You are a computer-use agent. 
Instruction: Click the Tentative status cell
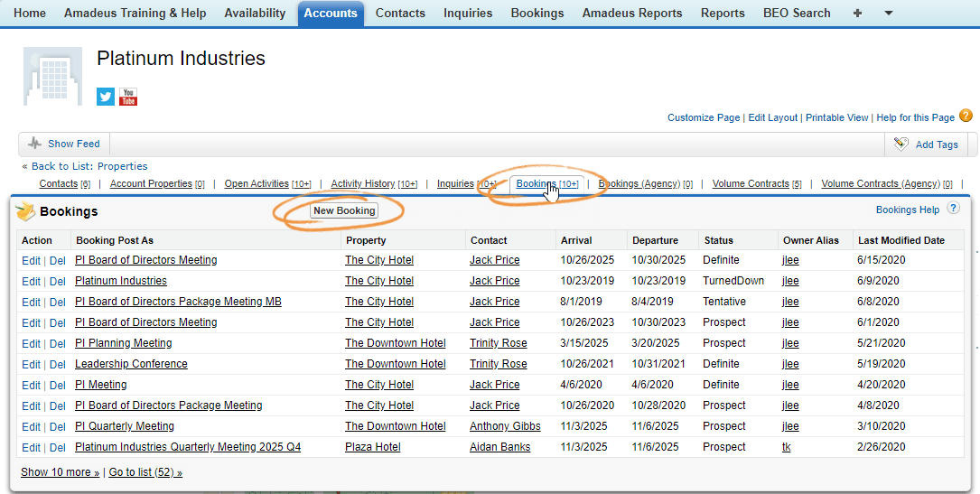[x=723, y=302]
